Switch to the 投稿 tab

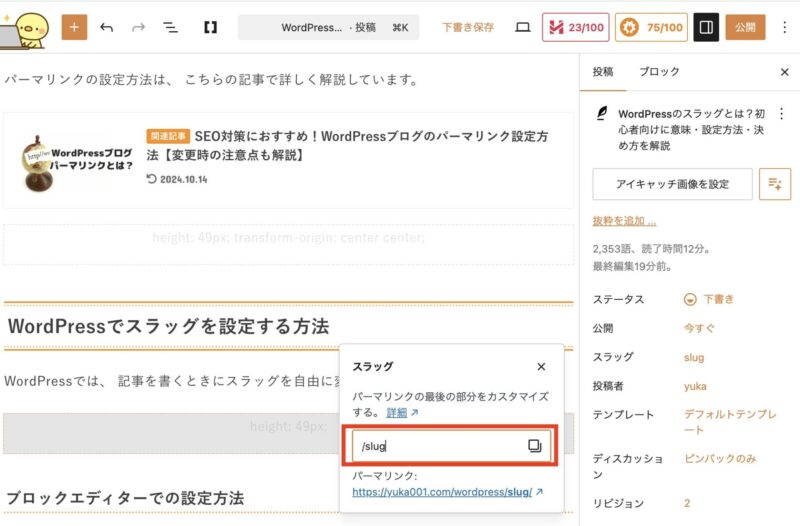pos(603,72)
